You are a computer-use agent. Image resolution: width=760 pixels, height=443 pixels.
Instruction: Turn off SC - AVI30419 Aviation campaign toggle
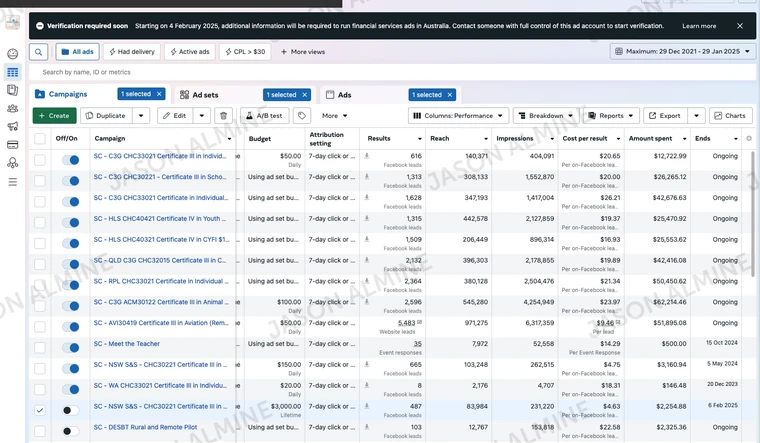click(x=71, y=327)
